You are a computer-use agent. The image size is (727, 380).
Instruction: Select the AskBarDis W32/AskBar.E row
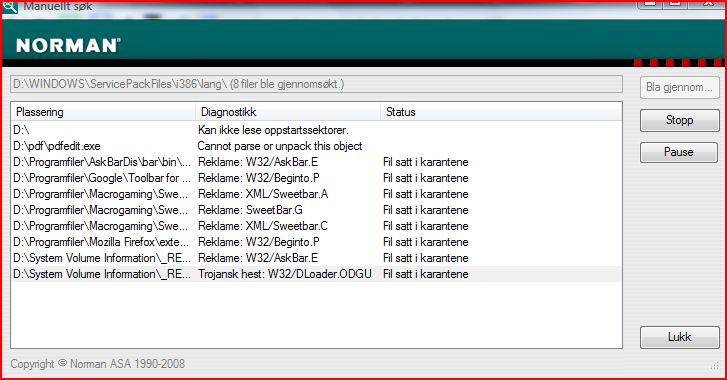pyautogui.click(x=316, y=162)
